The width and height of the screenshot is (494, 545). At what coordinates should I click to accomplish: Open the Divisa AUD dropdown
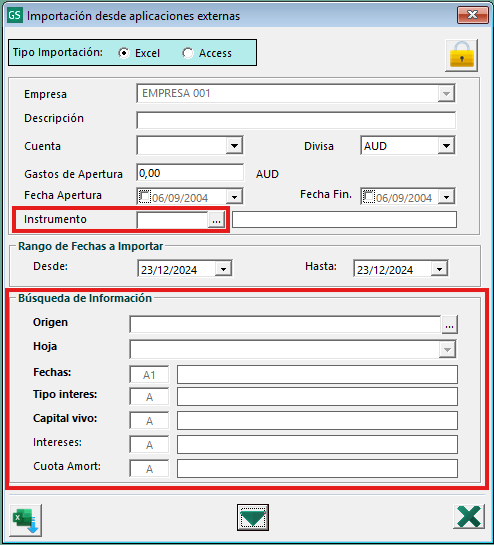446,146
